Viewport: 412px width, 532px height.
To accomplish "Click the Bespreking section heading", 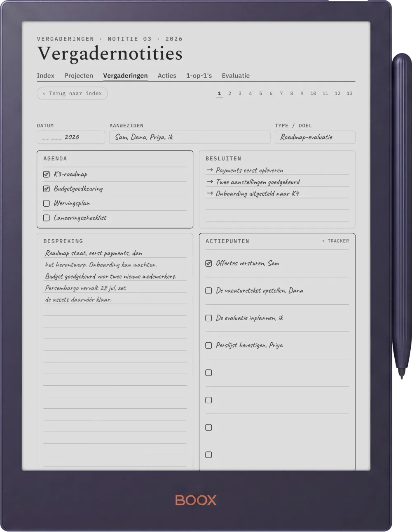I will click(63, 241).
